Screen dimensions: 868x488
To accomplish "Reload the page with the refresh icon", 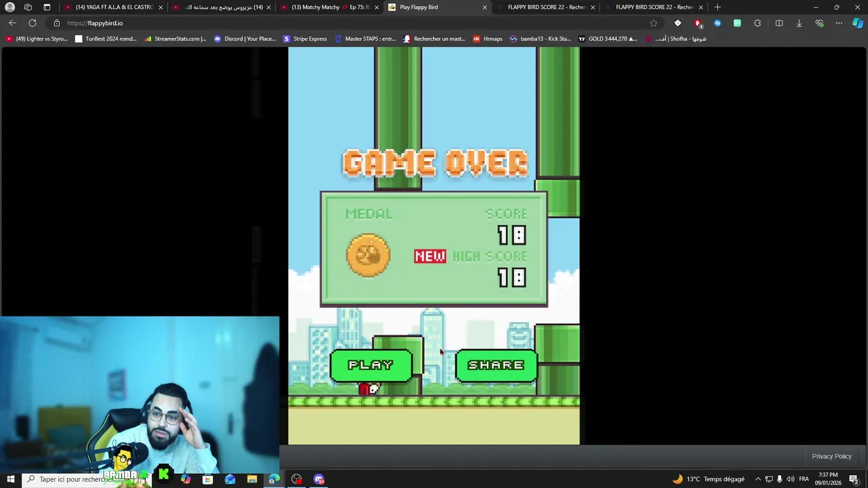I will [x=33, y=23].
